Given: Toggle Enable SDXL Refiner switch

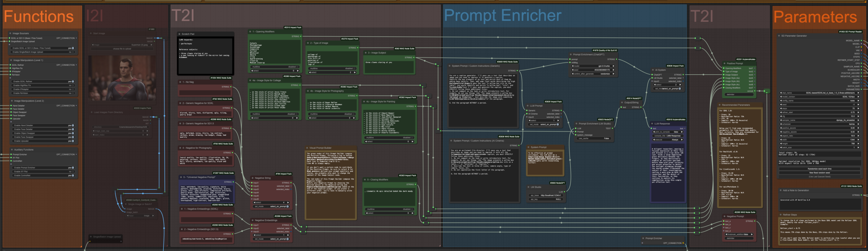Looking at the screenshot, I should pyautogui.click(x=73, y=82).
